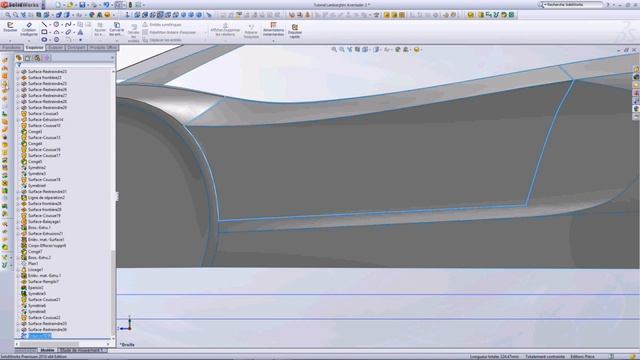Switch to the Esquisse ribbon tab
This screenshot has height=360, width=640.
click(x=34, y=48)
